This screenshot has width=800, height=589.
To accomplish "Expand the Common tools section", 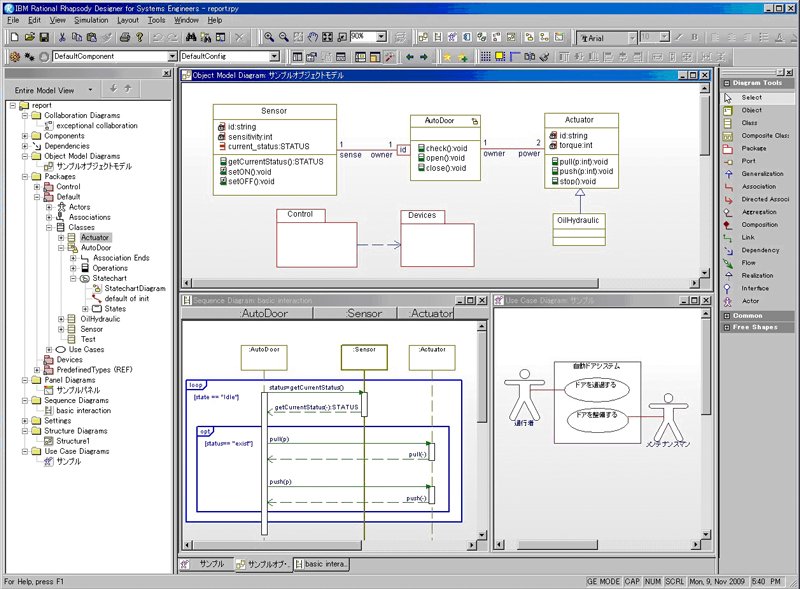I will tap(727, 316).
